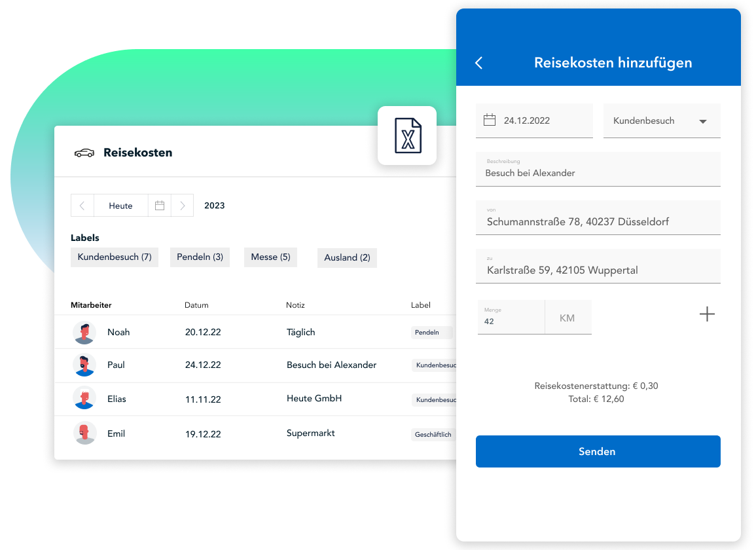Screen dimensions: 756x550
Task: Toggle the Pendeln (3) label filter
Action: [200, 257]
